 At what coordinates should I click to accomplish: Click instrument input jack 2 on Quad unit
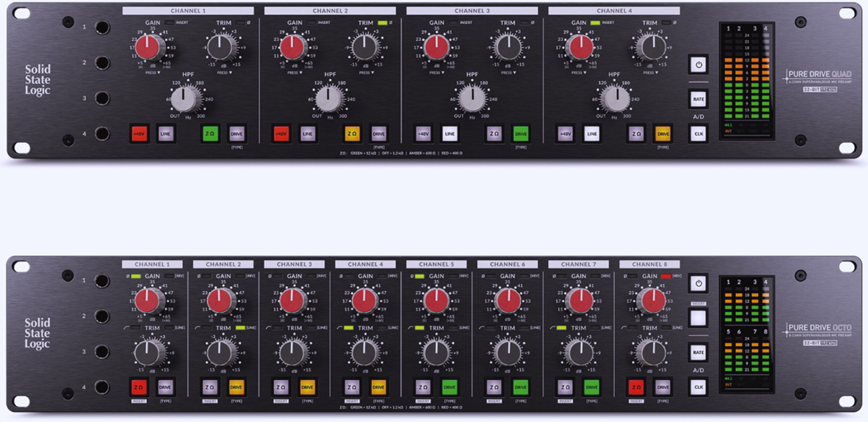coord(102,63)
